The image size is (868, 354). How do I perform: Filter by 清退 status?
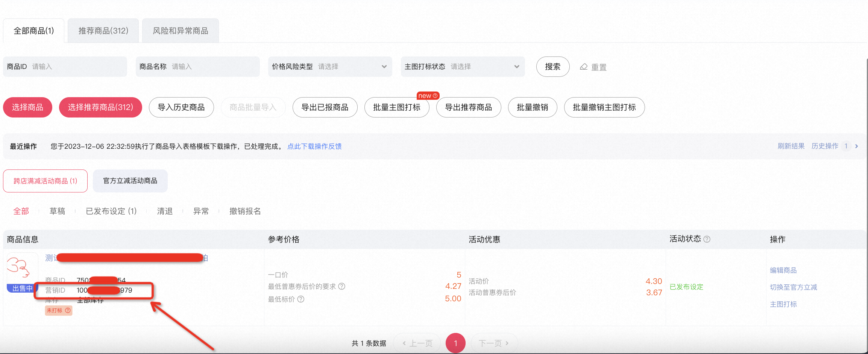click(165, 211)
